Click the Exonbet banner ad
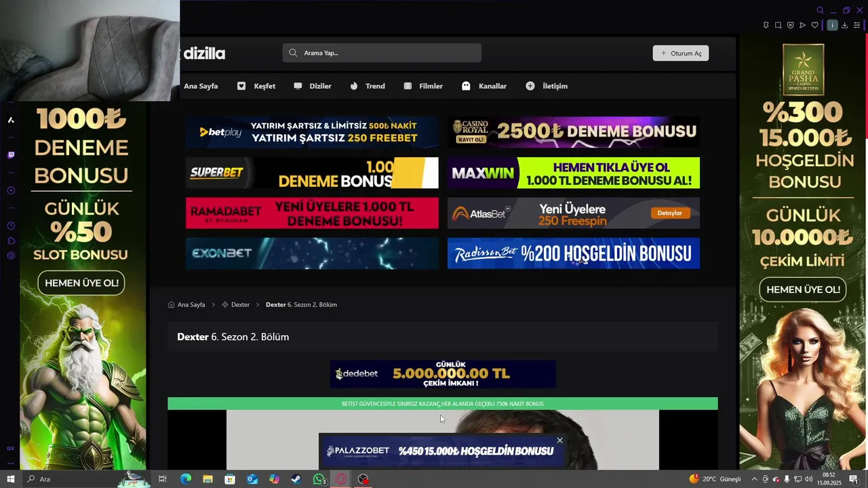 (312, 253)
